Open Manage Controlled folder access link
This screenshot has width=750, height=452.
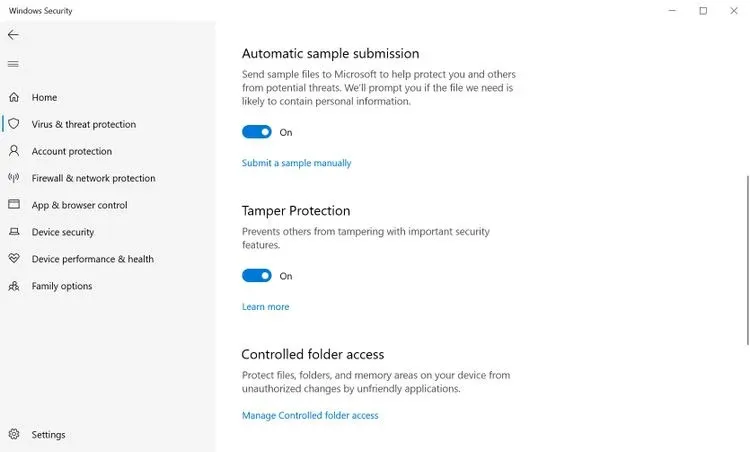(310, 416)
